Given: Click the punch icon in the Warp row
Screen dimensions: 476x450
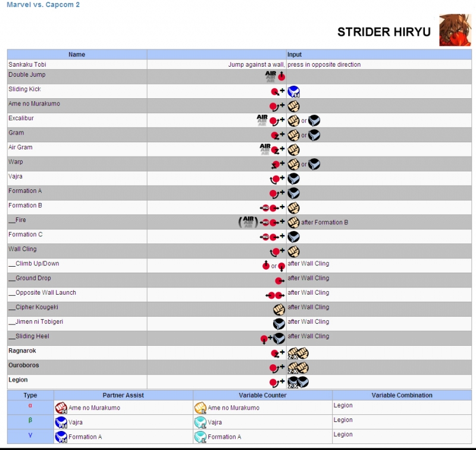Looking at the screenshot, I should (293, 164).
